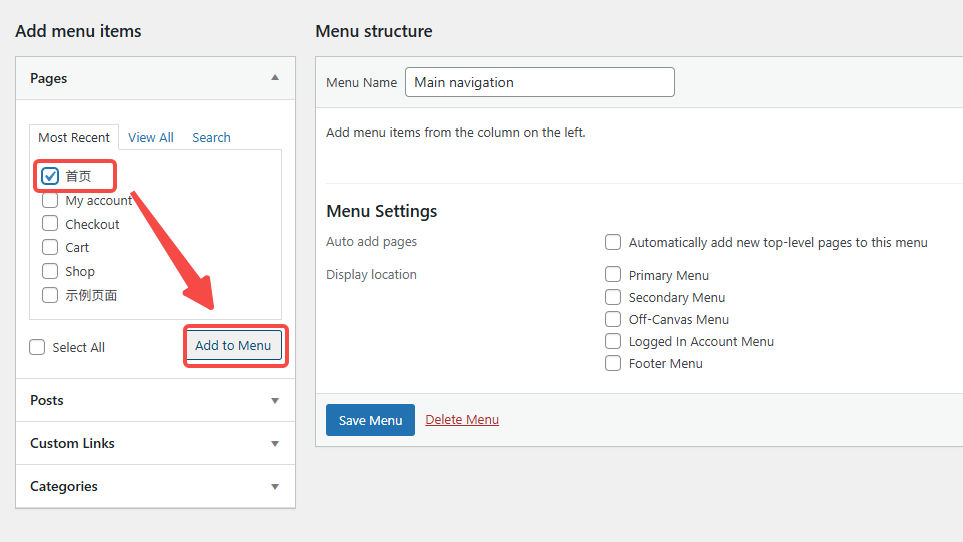Enable the Select All checkbox

click(38, 347)
